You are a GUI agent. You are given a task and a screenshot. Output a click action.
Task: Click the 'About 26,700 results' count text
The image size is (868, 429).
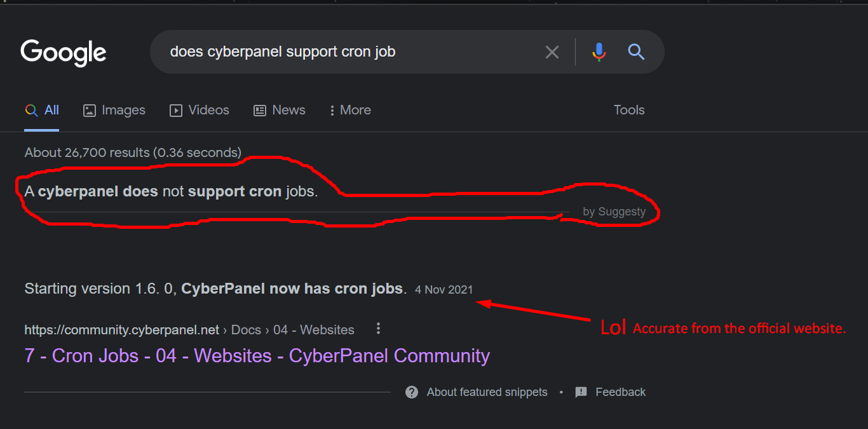(x=133, y=153)
